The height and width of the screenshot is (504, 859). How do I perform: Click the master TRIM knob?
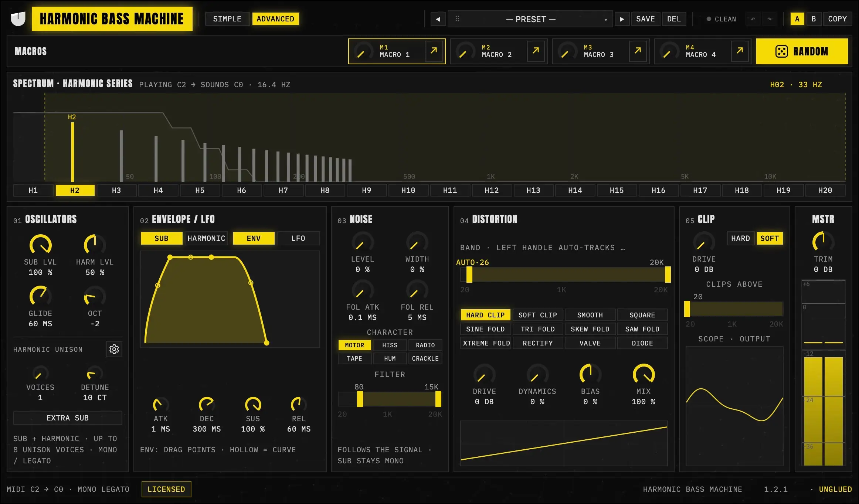823,242
